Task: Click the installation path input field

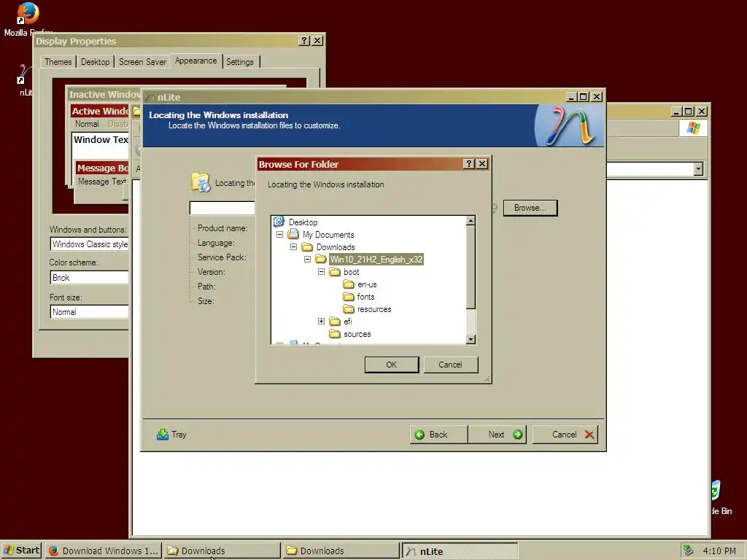Action: [222, 208]
